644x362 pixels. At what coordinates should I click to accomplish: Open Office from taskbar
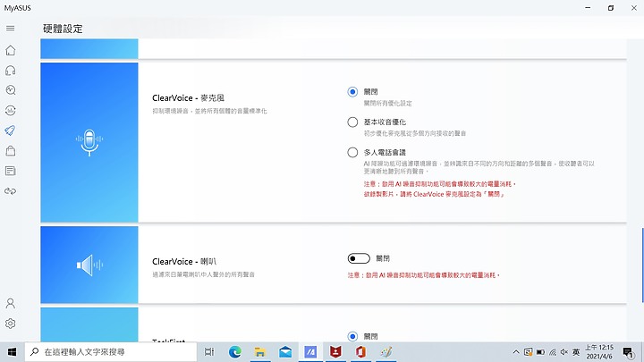pyautogui.click(x=360, y=352)
